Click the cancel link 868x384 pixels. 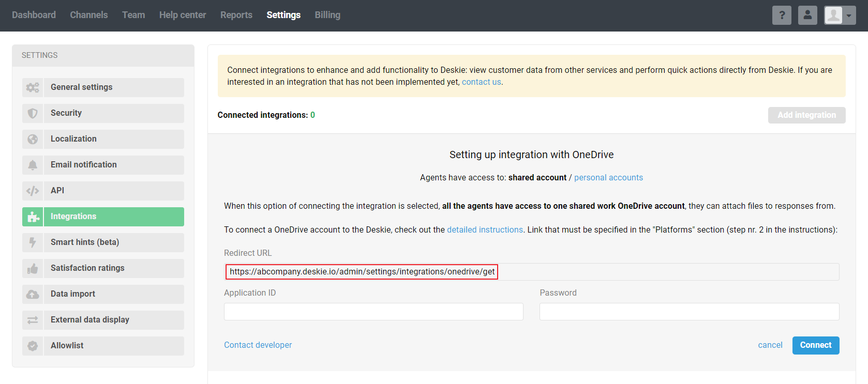[x=770, y=345]
